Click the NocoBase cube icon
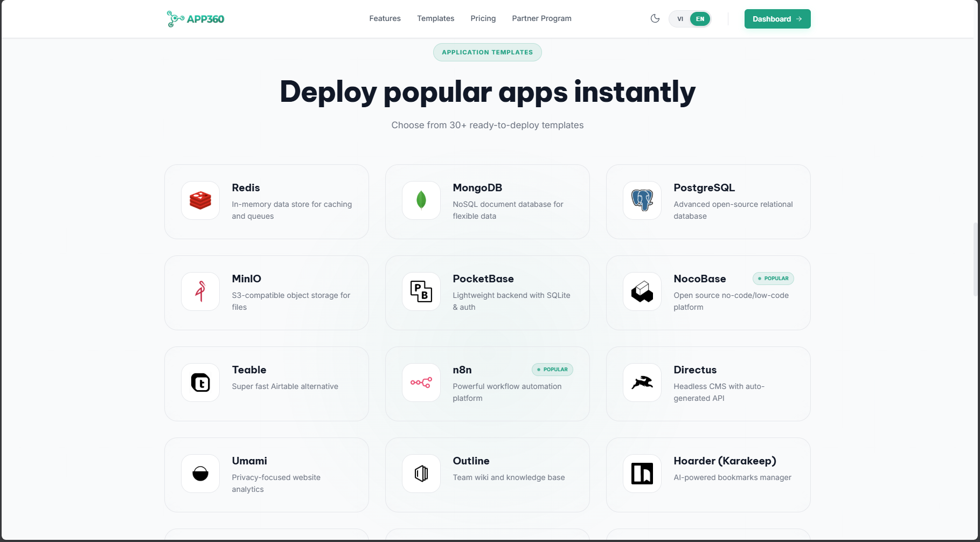The width and height of the screenshot is (980, 542). click(x=642, y=291)
